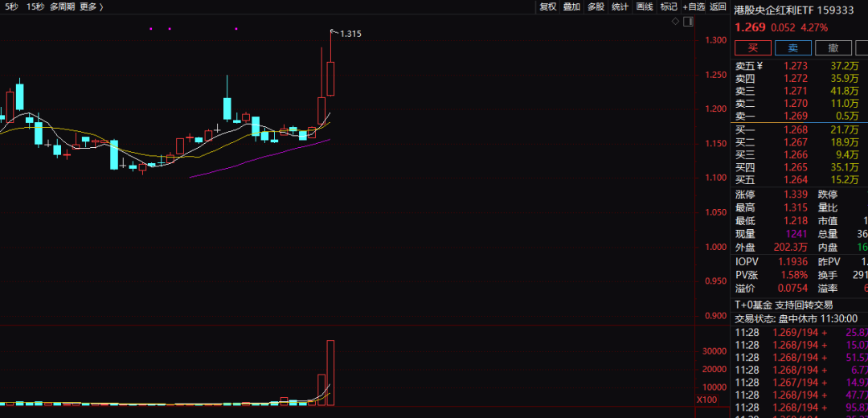Open the 多股 multi-stock view
Viewport: 868px width, 418px height.
point(596,6)
